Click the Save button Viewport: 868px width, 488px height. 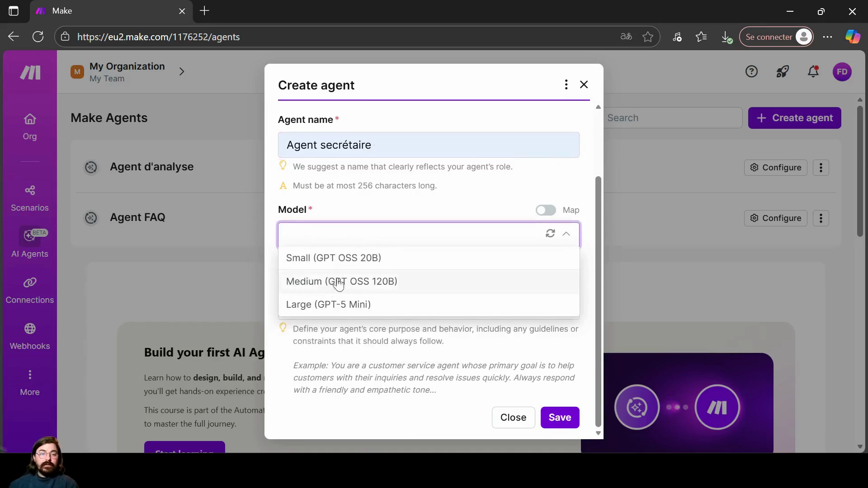[x=560, y=418]
